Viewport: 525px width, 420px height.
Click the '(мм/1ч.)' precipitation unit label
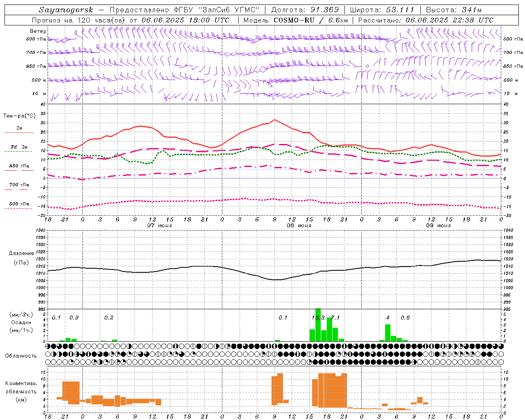pos(21,330)
